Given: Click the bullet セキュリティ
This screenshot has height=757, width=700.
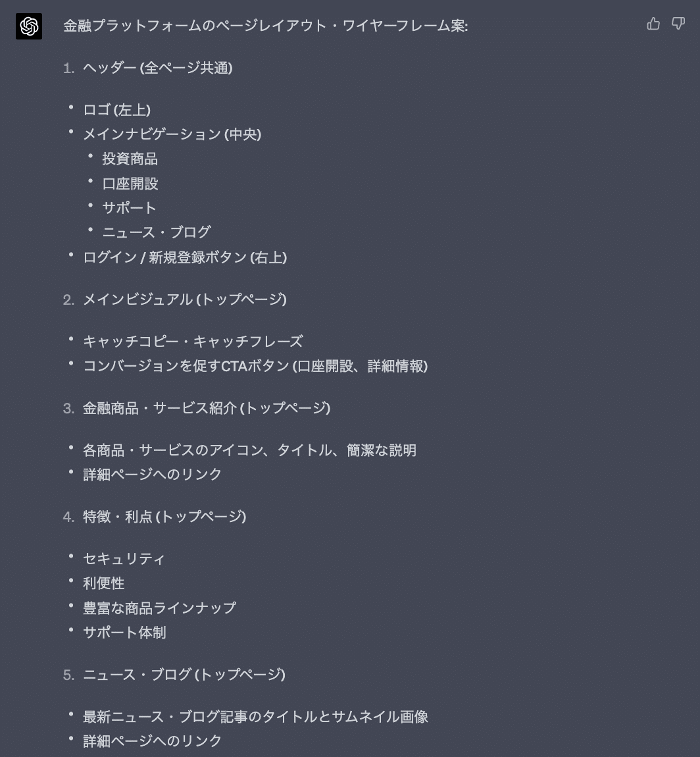Looking at the screenshot, I should [x=124, y=559].
